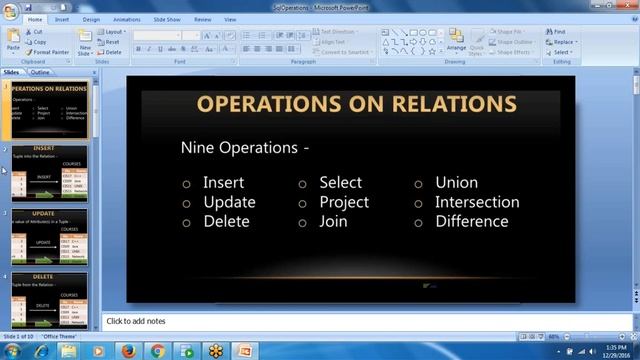Screen dimensions: 640x360
Task: Open the font name combo box
Action: pyautogui.click(x=157, y=36)
